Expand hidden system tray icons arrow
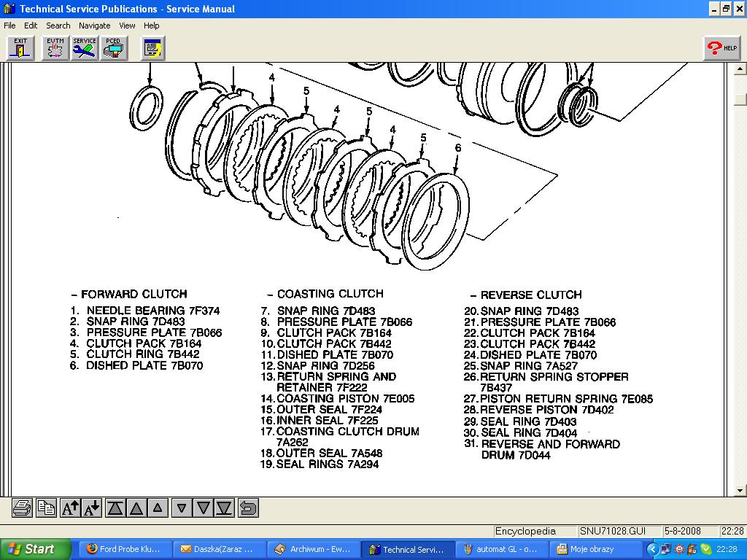 (653, 549)
